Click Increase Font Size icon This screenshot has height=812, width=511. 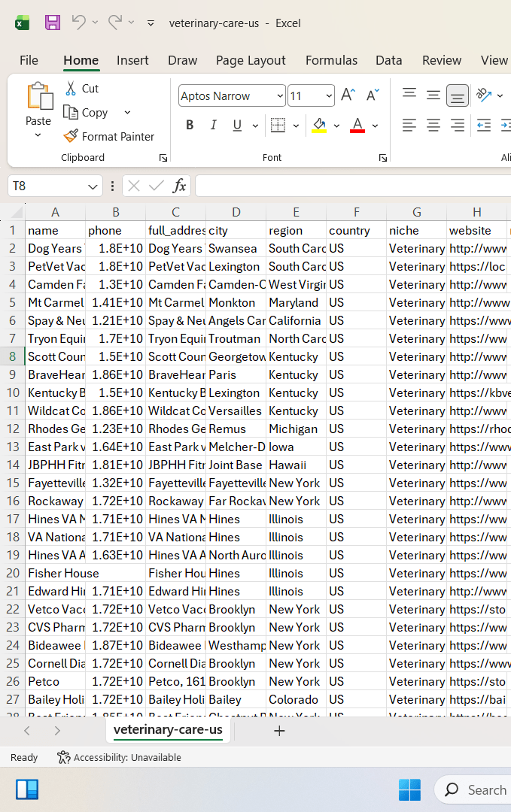tap(348, 95)
